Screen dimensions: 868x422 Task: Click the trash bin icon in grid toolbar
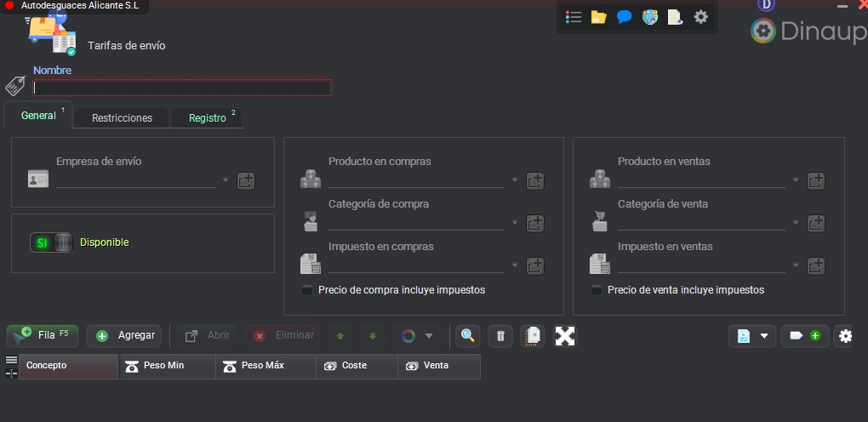(500, 336)
